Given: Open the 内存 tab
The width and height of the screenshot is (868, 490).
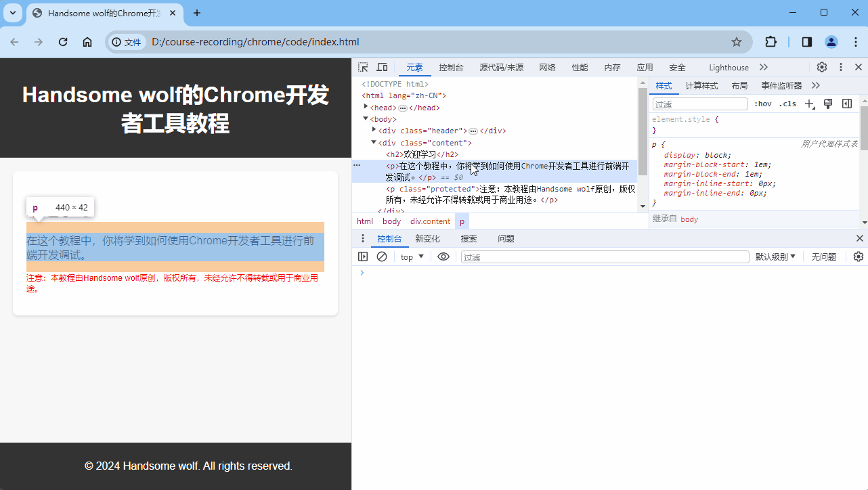Looking at the screenshot, I should [x=612, y=67].
